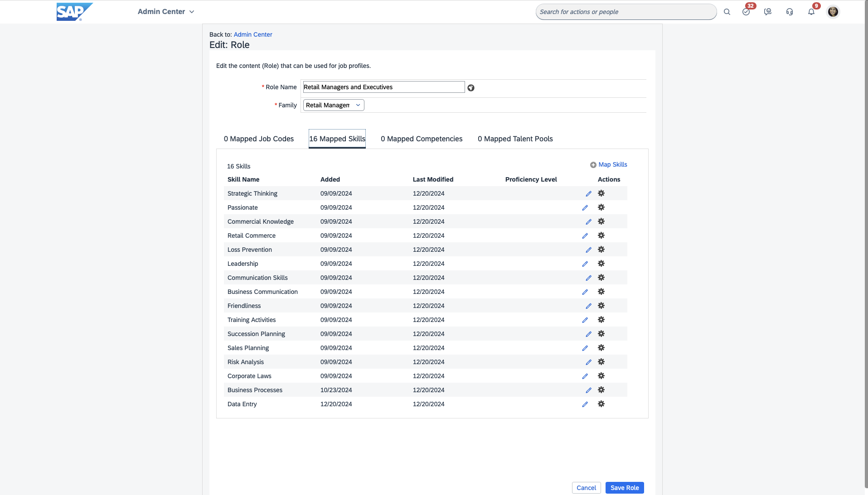This screenshot has height=495, width=868.
Task: Open the user profile avatar menu
Action: [833, 12]
